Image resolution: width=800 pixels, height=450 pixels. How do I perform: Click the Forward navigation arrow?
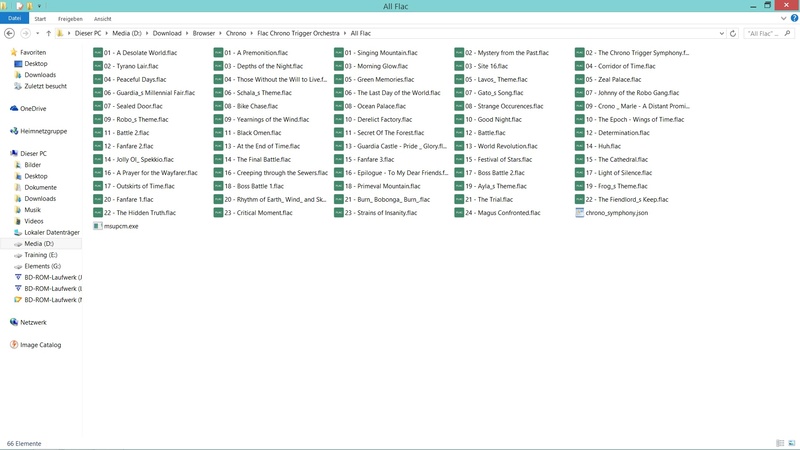(25, 33)
